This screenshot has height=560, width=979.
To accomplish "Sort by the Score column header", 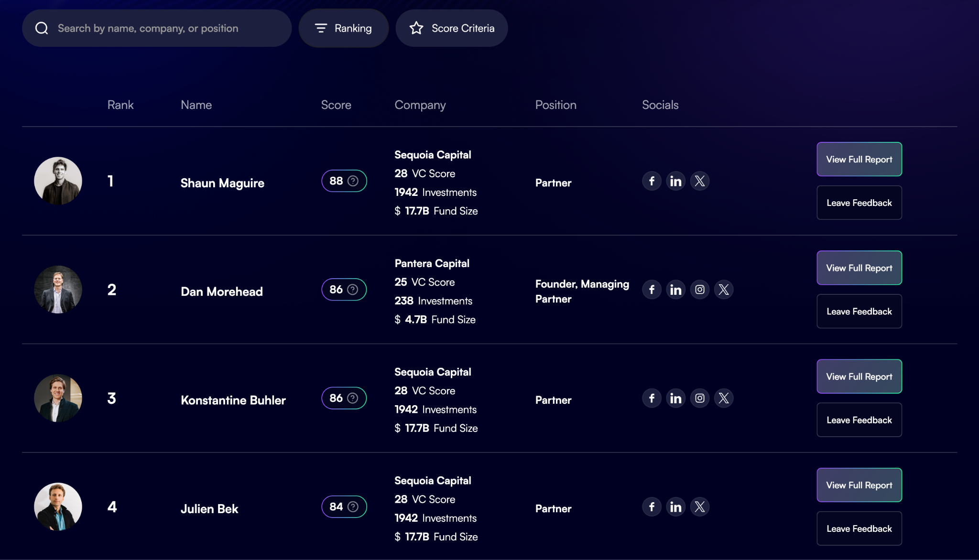I will [x=336, y=105].
